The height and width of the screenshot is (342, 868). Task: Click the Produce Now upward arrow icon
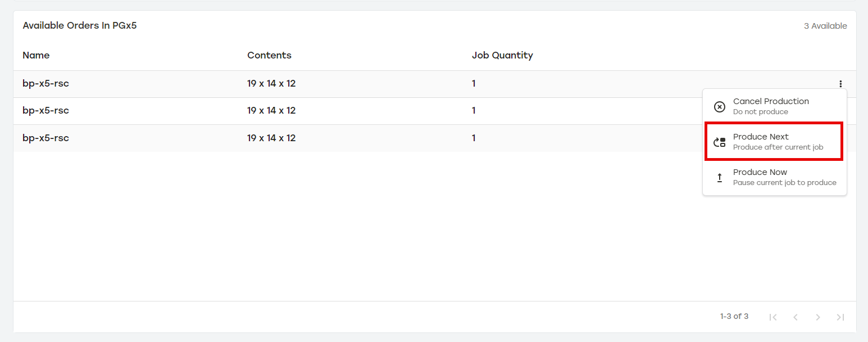[719, 178]
